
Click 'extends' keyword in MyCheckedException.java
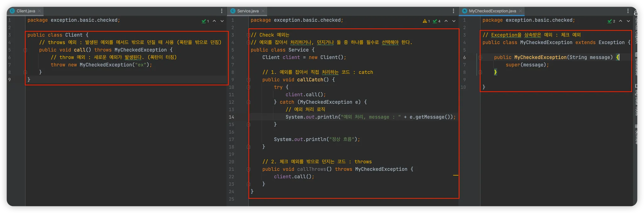pyautogui.click(x=586, y=43)
